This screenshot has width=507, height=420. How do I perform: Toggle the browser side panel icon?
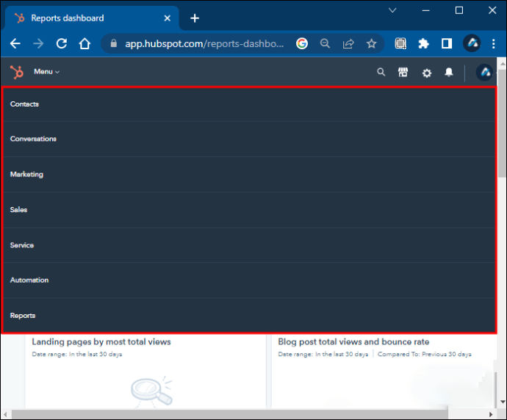[x=447, y=43]
